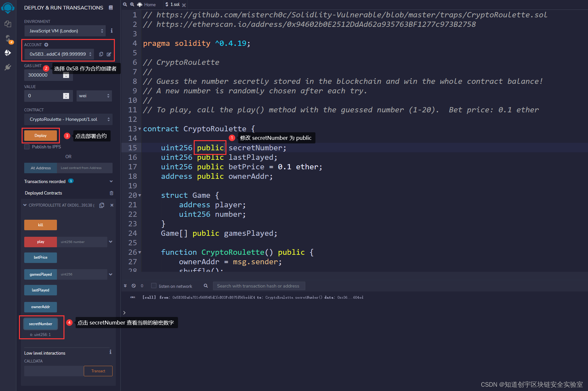
Task: Click the transaction hash search field
Action: point(259,286)
